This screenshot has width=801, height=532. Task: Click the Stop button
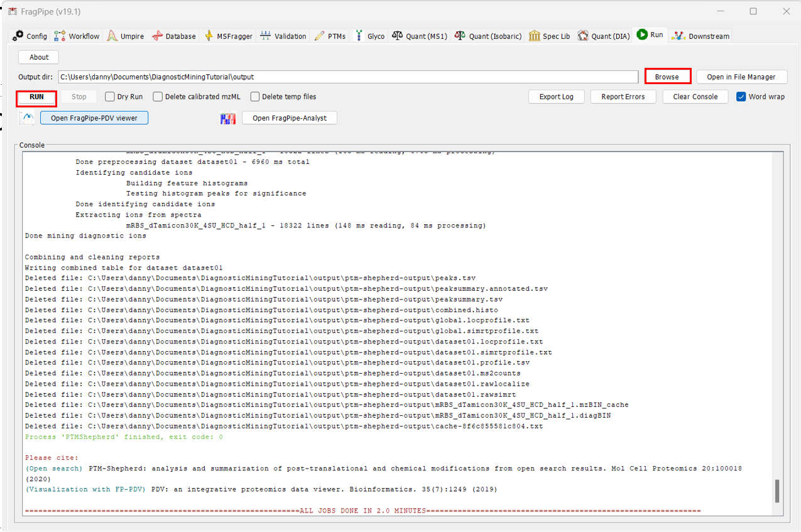click(79, 97)
